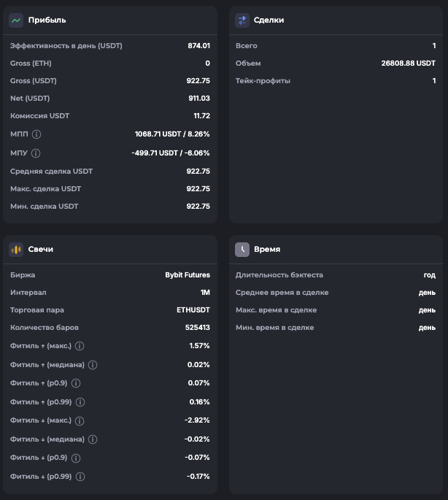The height and width of the screenshot is (500, 448).
Task: Select the ETHUSDT trading pair value
Action: coord(193,310)
